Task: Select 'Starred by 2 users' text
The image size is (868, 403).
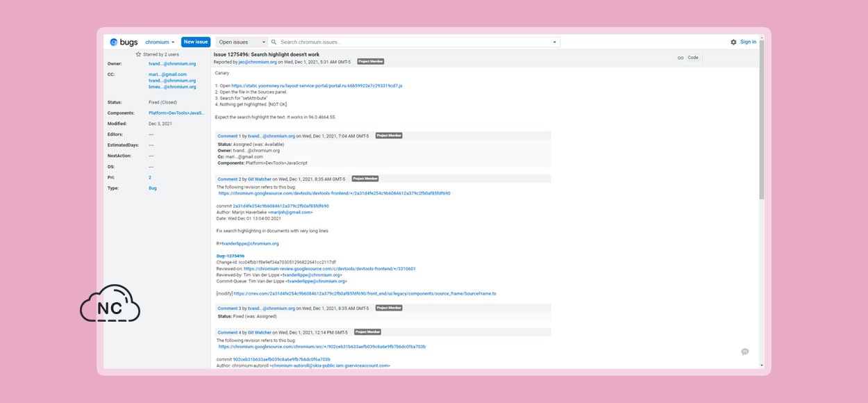Action: point(161,54)
